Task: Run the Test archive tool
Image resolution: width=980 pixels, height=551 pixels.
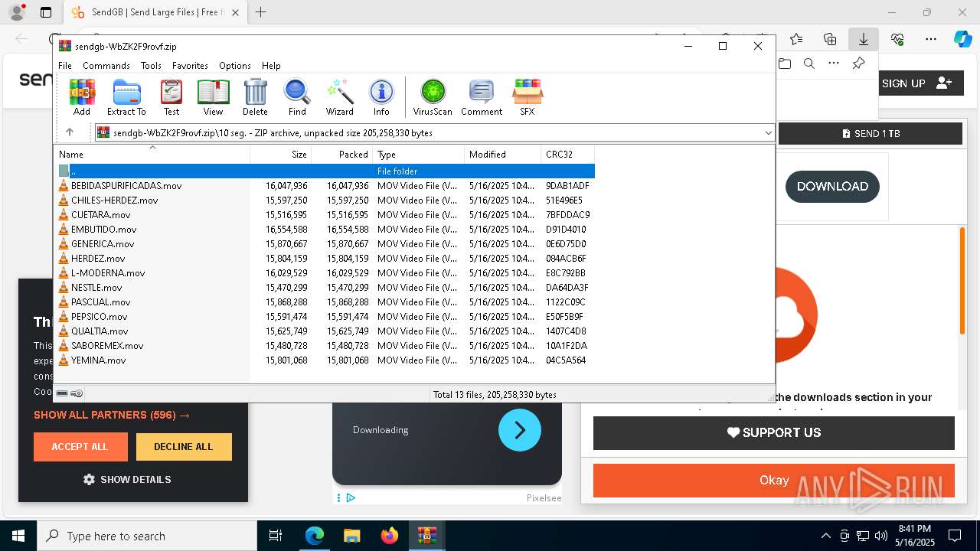Action: pos(171,97)
